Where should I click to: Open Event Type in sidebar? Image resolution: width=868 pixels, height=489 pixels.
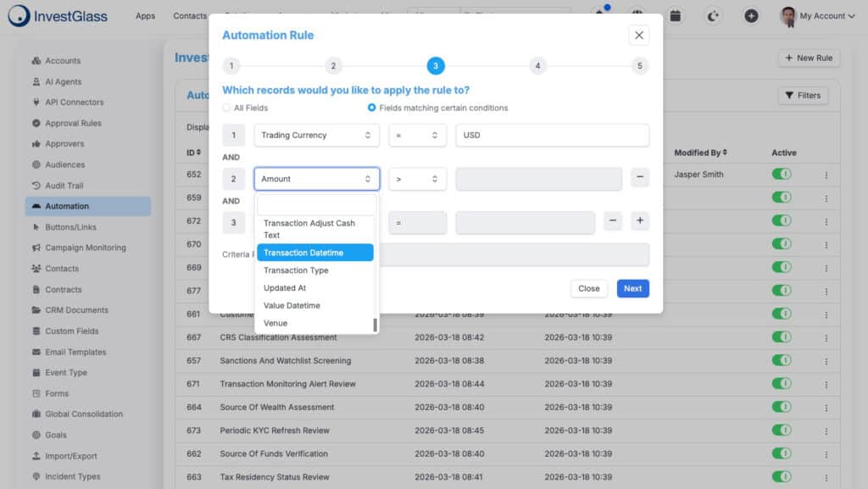point(60,373)
